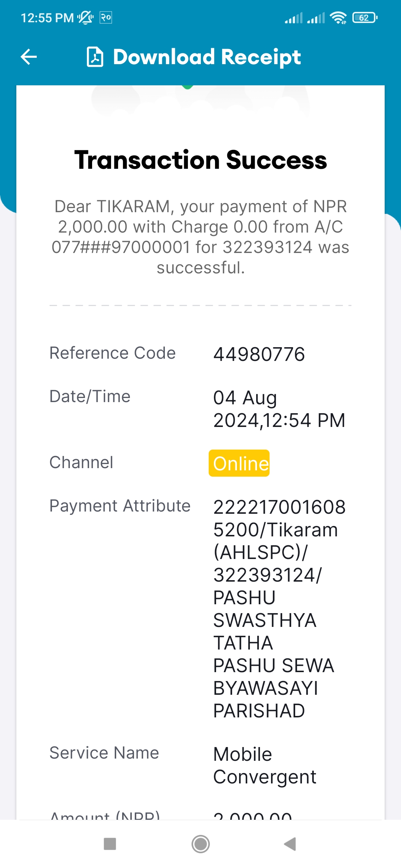
Task: Tap the muted notification bell icon
Action: [85, 17]
